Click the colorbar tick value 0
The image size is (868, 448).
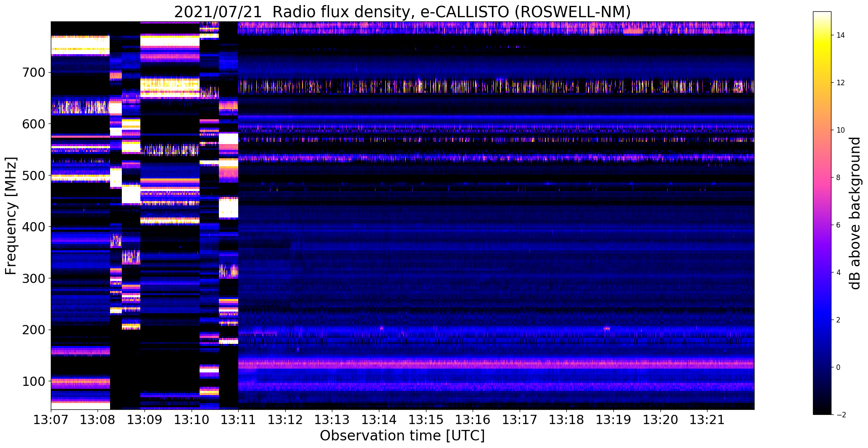(839, 367)
